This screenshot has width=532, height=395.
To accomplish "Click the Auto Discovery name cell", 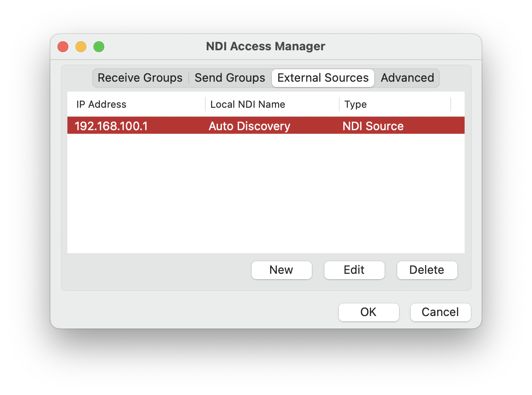I will tap(249, 126).
